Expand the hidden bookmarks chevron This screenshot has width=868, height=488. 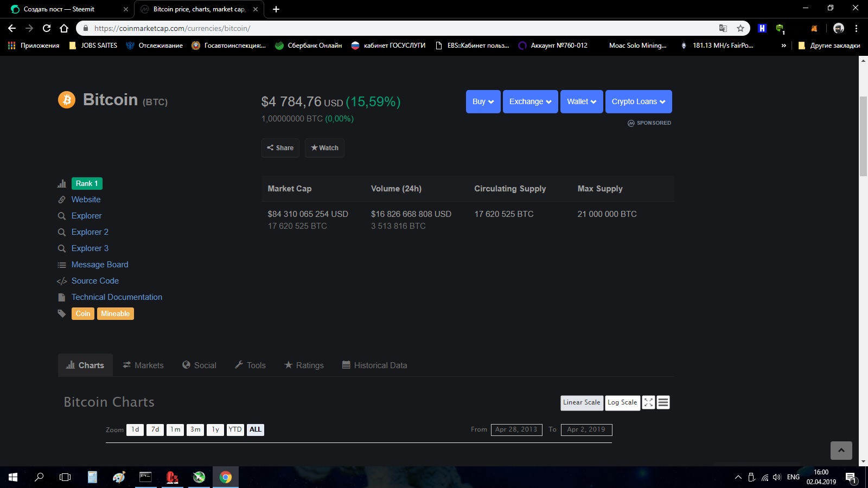click(783, 46)
